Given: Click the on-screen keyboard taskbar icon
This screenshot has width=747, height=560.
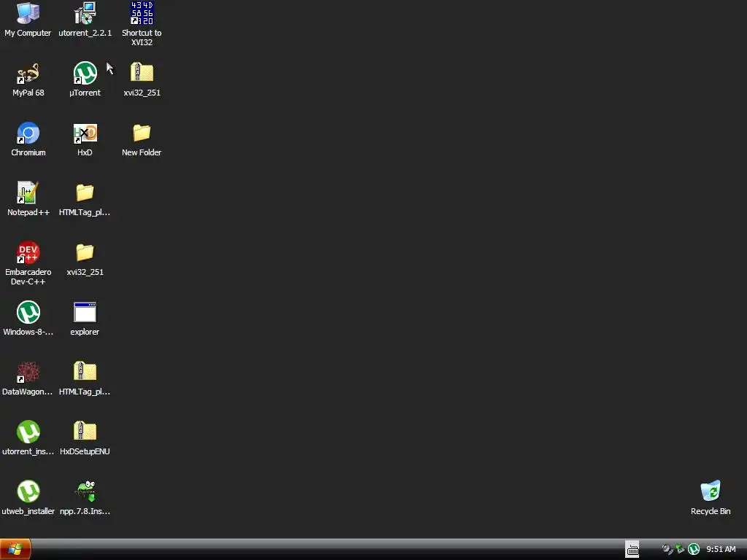Looking at the screenshot, I should coord(632,550).
